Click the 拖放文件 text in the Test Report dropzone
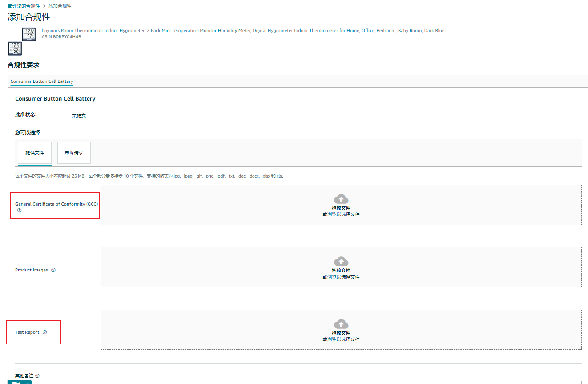This screenshot has height=384, width=588. (341, 333)
